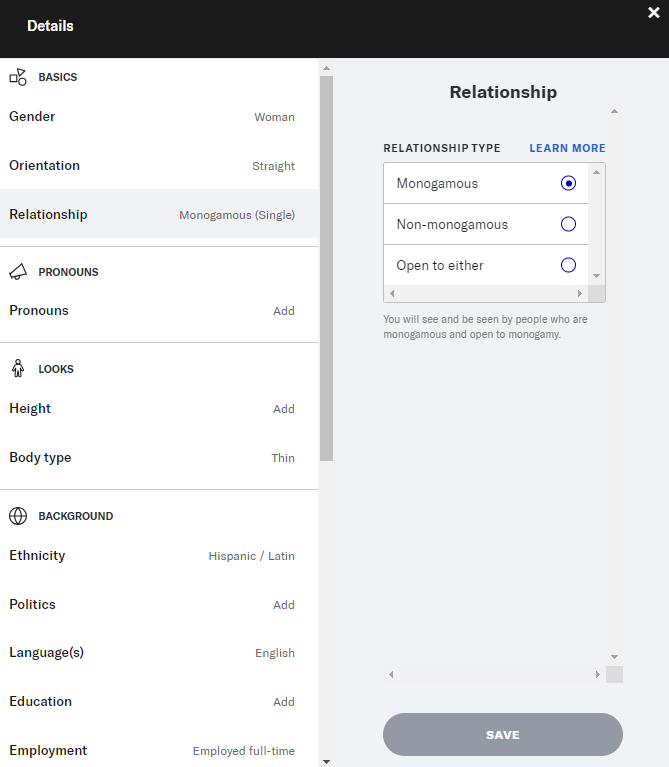Click the LEARN MORE link

567,148
